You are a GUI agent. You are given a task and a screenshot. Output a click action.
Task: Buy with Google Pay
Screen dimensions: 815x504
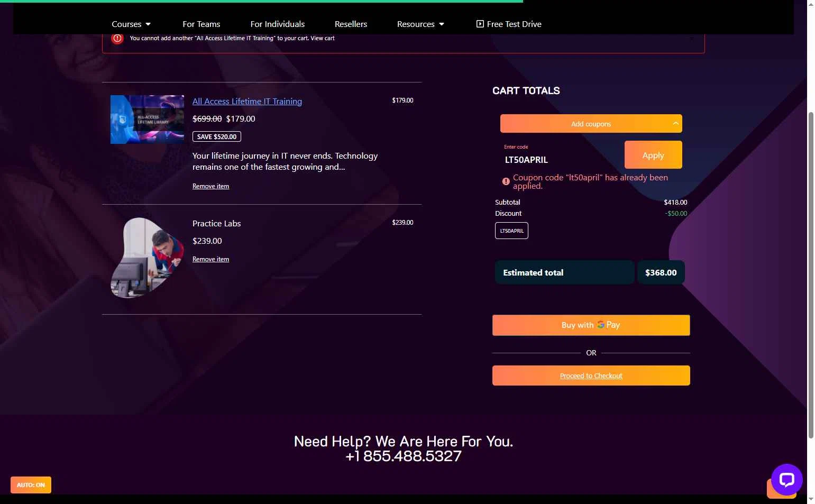click(x=591, y=325)
